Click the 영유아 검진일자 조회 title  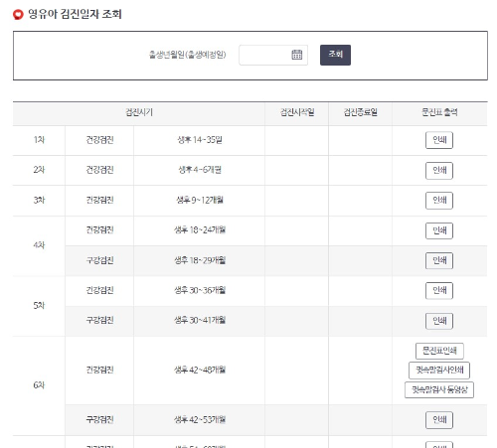coord(75,14)
